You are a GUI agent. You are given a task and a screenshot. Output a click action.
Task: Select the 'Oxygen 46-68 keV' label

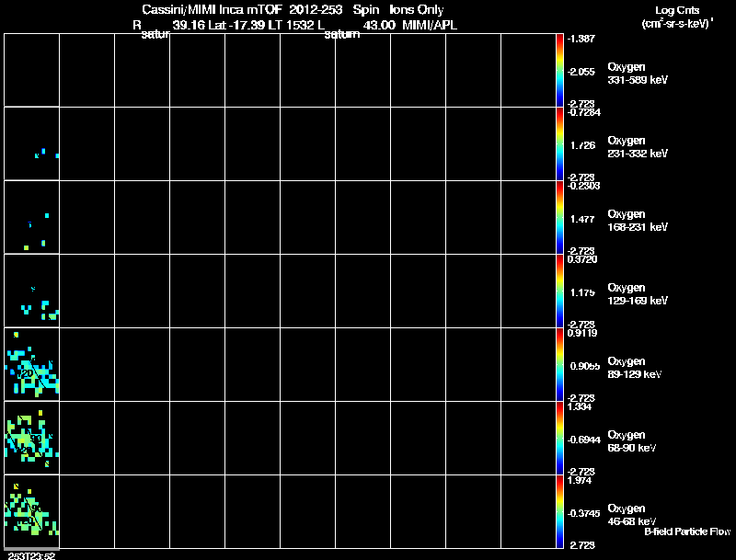click(632, 515)
